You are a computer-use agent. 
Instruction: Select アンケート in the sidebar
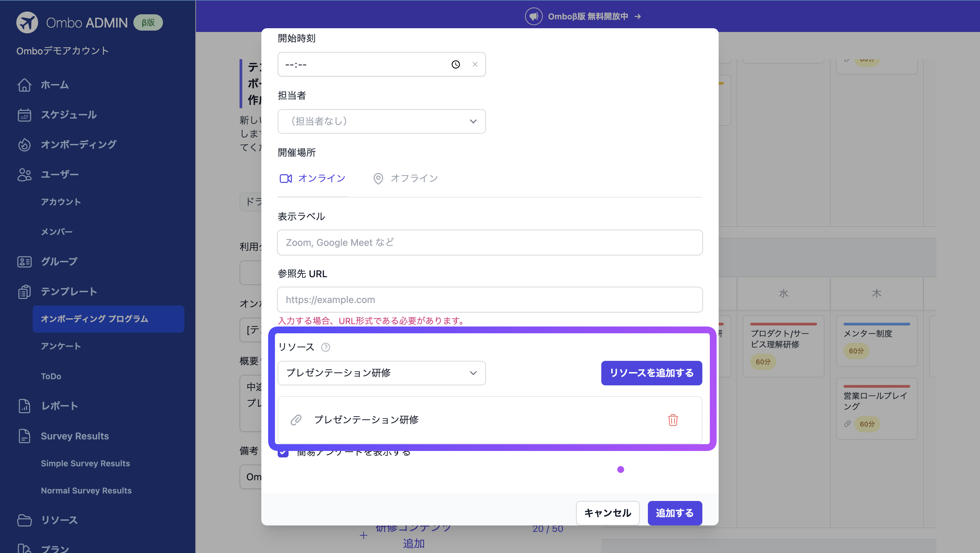(x=61, y=346)
